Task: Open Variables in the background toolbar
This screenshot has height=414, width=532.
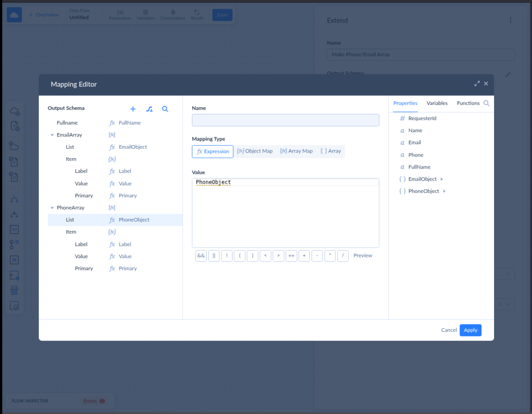Action: (145, 15)
